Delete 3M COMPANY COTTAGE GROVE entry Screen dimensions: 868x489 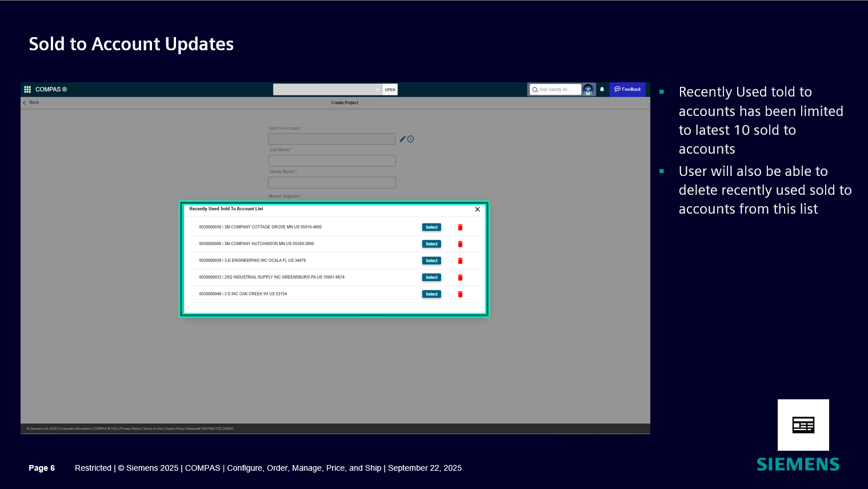(460, 227)
